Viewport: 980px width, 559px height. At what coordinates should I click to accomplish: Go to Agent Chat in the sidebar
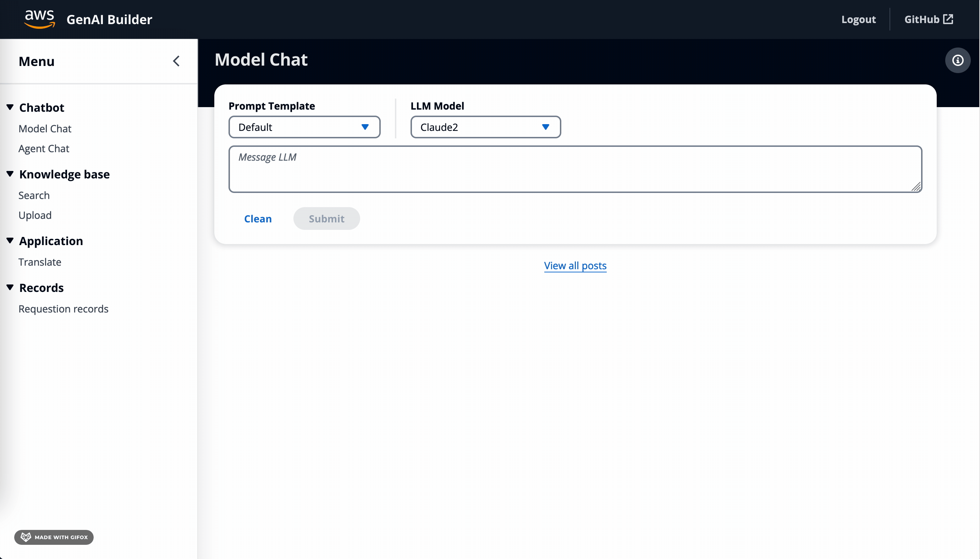coord(44,149)
